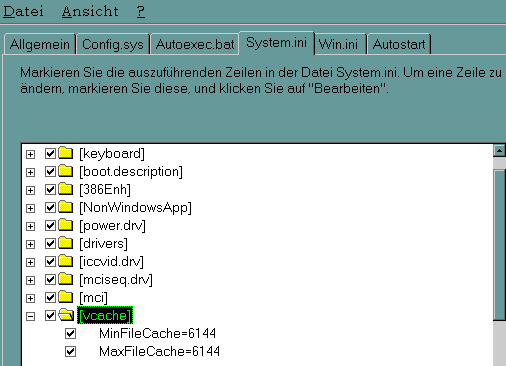Screen dimensions: 506x366
Task: Expand the [mciseq.drv] tree node
Action: click(x=30, y=280)
